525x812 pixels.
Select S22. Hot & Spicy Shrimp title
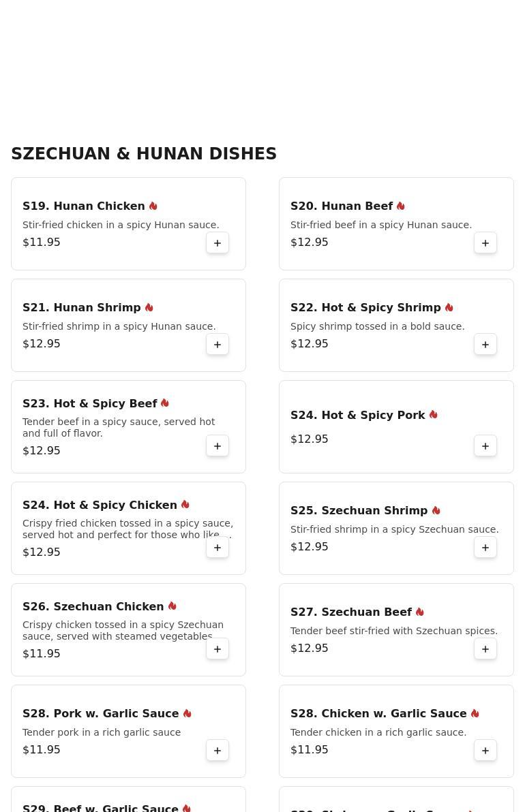365,307
